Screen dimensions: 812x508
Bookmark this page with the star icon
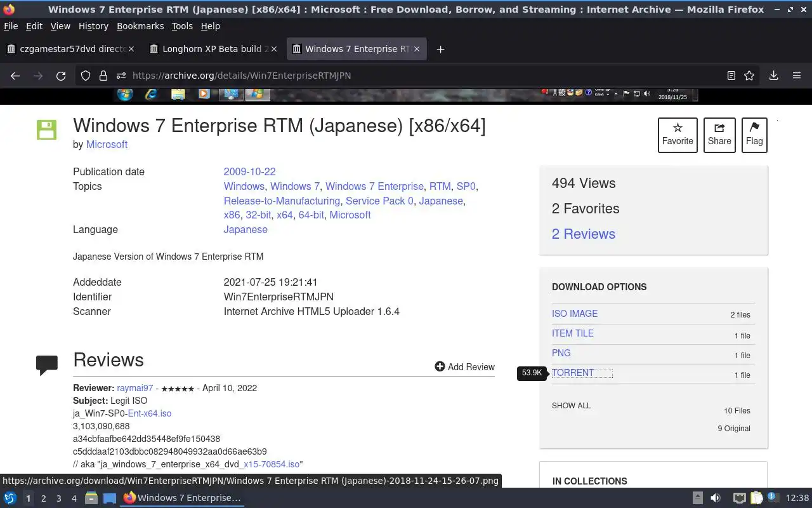pyautogui.click(x=749, y=76)
